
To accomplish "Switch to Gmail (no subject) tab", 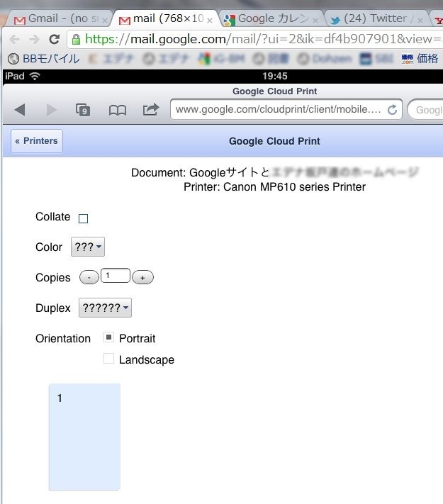I will point(60,18).
